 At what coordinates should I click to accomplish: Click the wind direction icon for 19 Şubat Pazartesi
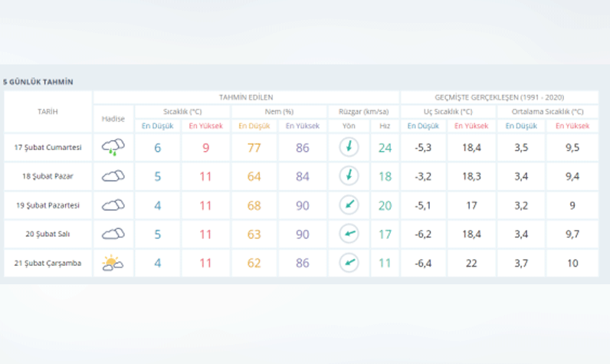click(x=349, y=205)
